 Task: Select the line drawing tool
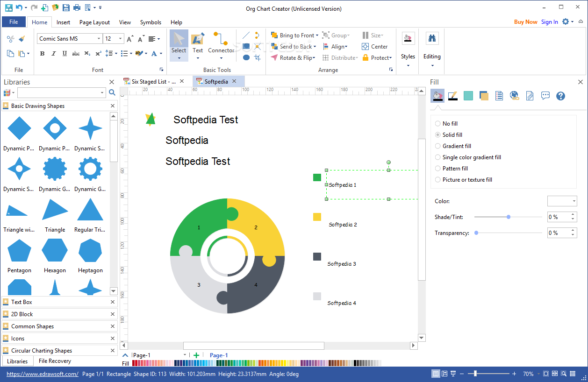(x=246, y=35)
